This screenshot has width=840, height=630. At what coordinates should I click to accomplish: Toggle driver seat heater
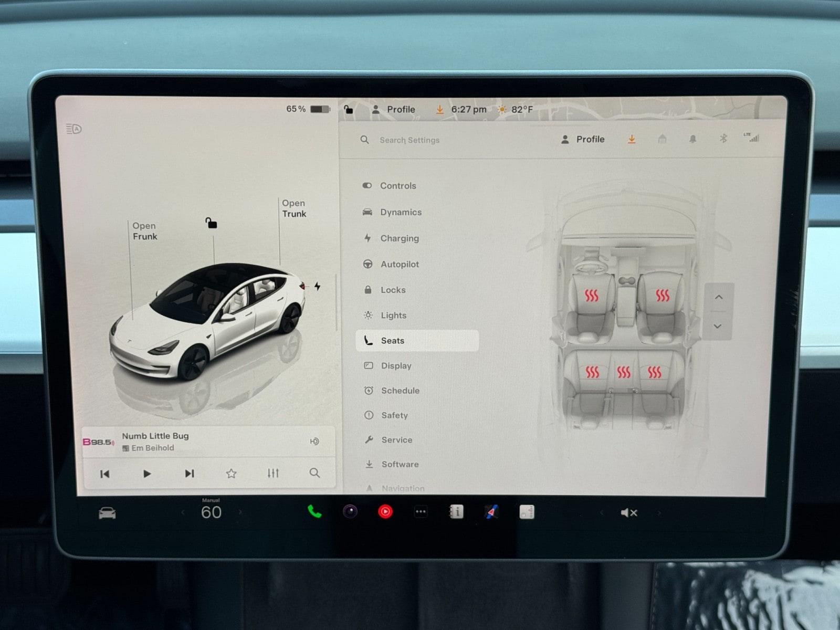click(591, 296)
